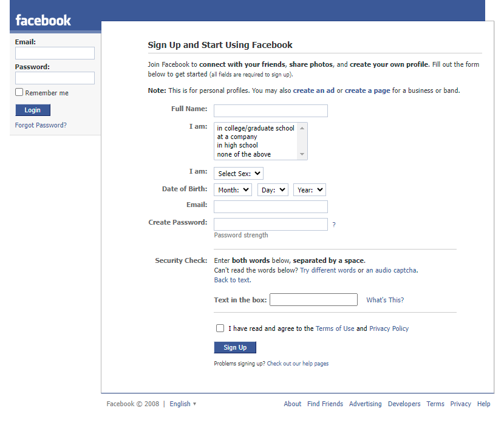
Task: Click the password help question mark
Action: tap(334, 225)
